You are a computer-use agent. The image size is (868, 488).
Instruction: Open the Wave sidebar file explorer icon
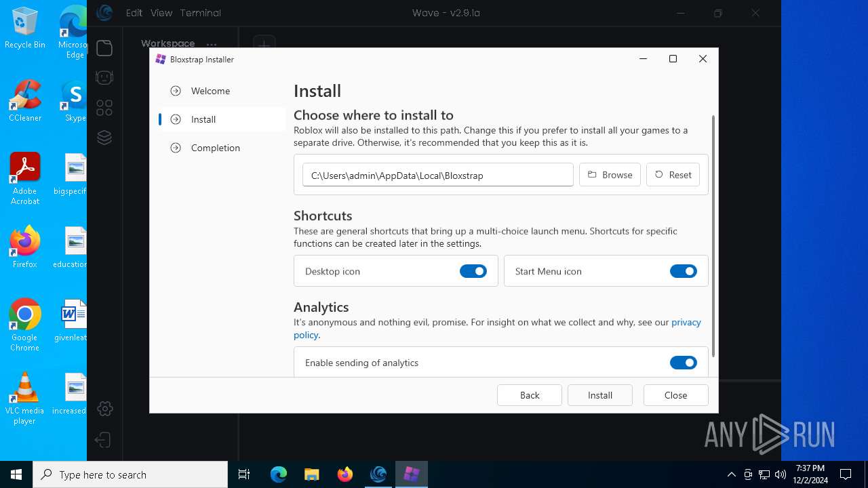coord(104,47)
